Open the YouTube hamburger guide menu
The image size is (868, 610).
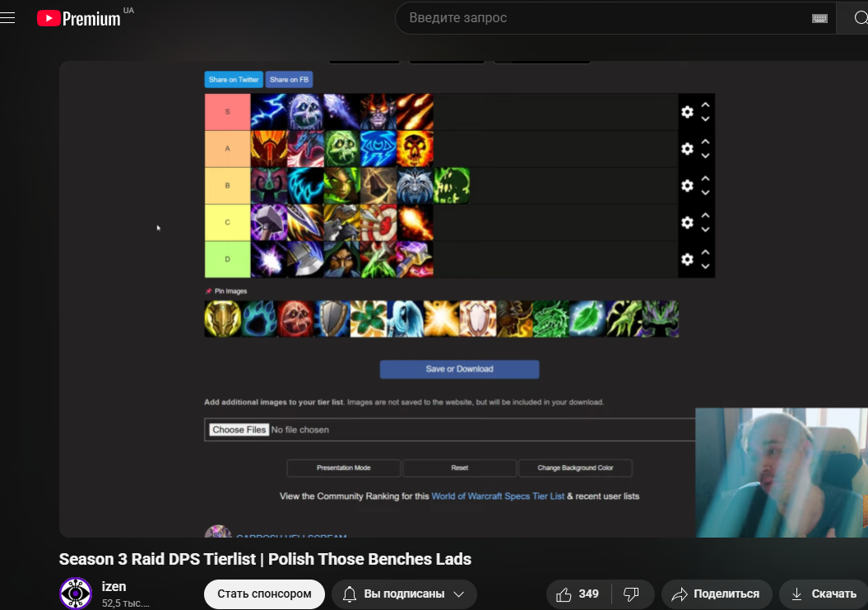[x=7, y=18]
